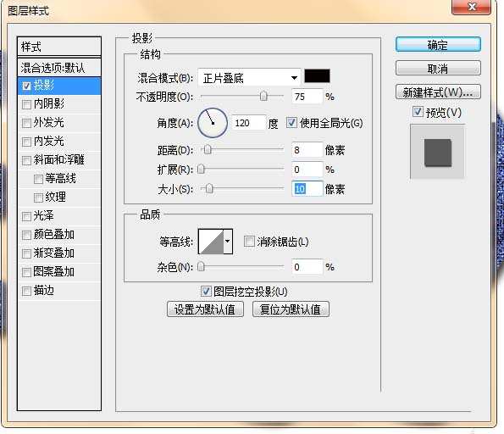504x434 pixels.
Task: Select the 描边 style row label
Action: pyautogui.click(x=44, y=290)
